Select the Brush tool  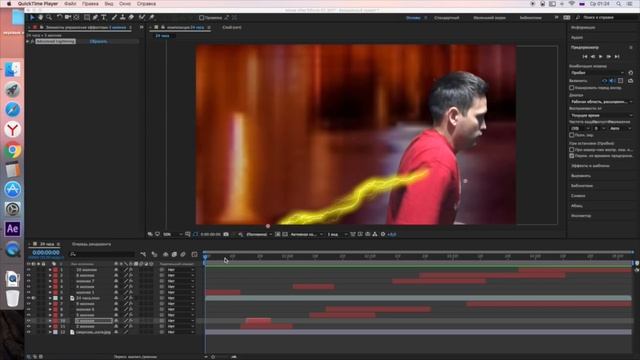[114, 18]
